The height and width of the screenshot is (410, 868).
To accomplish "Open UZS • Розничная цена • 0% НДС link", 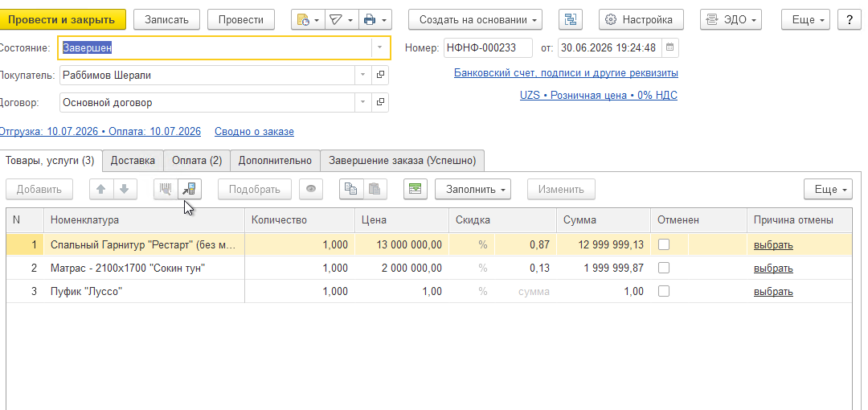I will point(599,96).
